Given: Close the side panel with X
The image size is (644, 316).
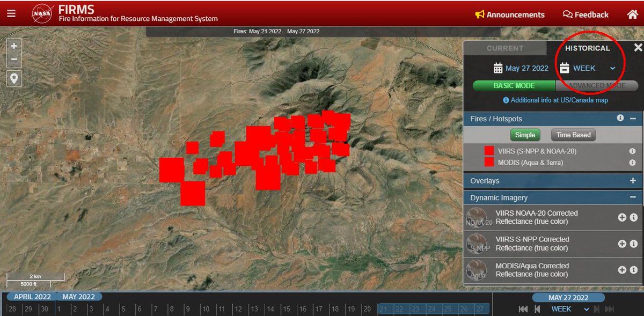Looking at the screenshot, I should tap(638, 48).
